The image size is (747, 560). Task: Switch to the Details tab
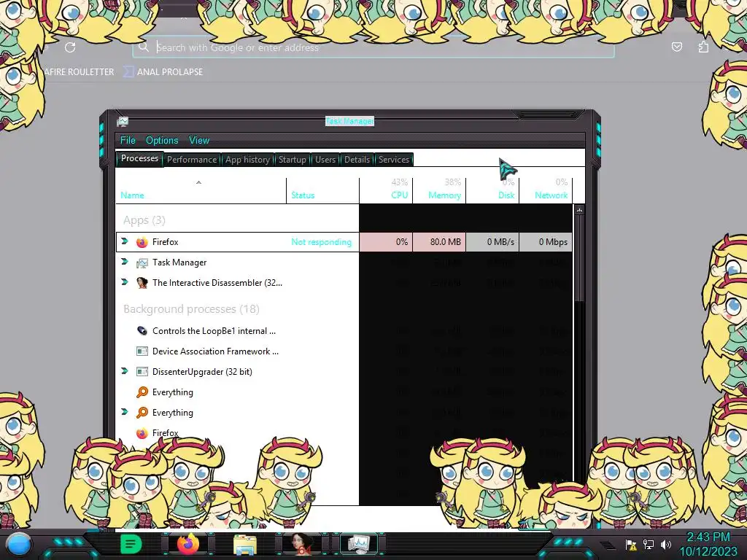point(357,160)
